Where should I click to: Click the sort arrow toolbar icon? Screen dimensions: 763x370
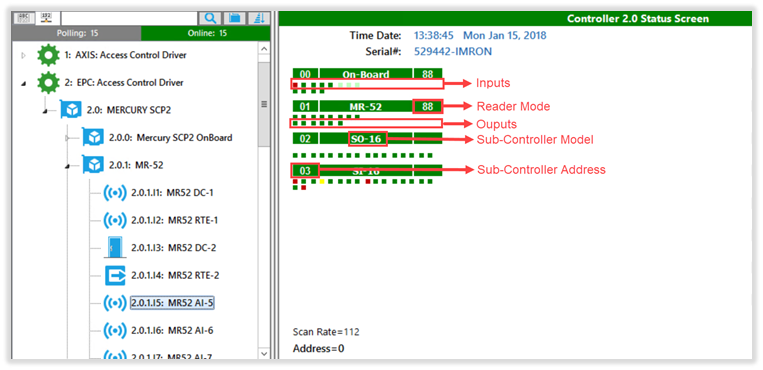click(259, 18)
